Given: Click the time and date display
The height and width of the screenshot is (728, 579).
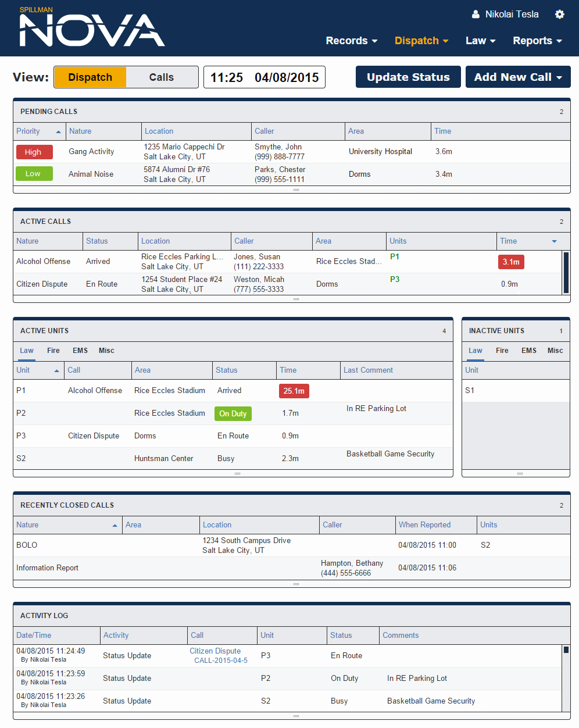Looking at the screenshot, I should (264, 77).
